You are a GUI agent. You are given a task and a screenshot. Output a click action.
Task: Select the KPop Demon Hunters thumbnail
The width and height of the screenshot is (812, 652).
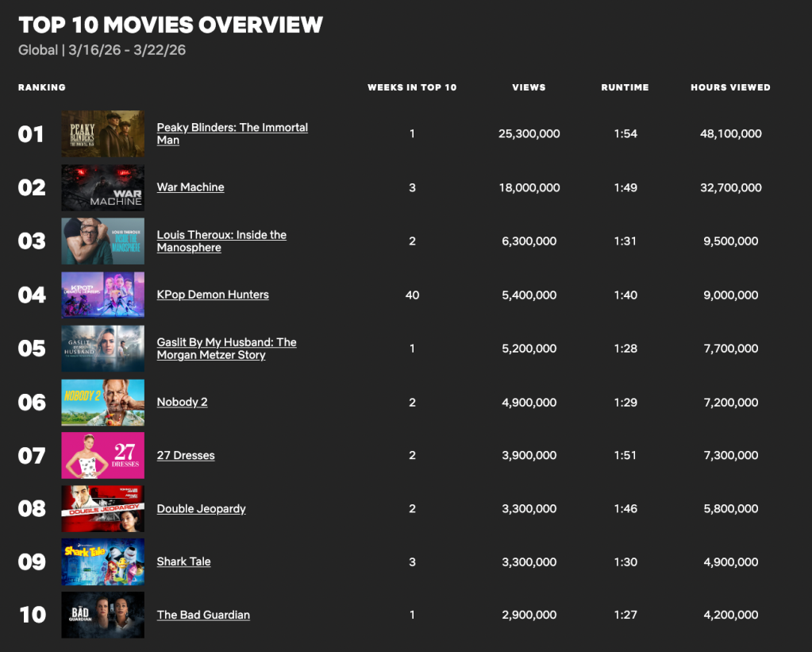(103, 295)
